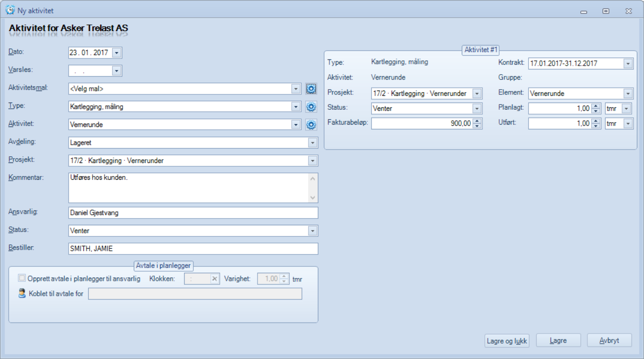Decrease Utført hours with the down arrow
The width and height of the screenshot is (644, 359).
(x=596, y=126)
